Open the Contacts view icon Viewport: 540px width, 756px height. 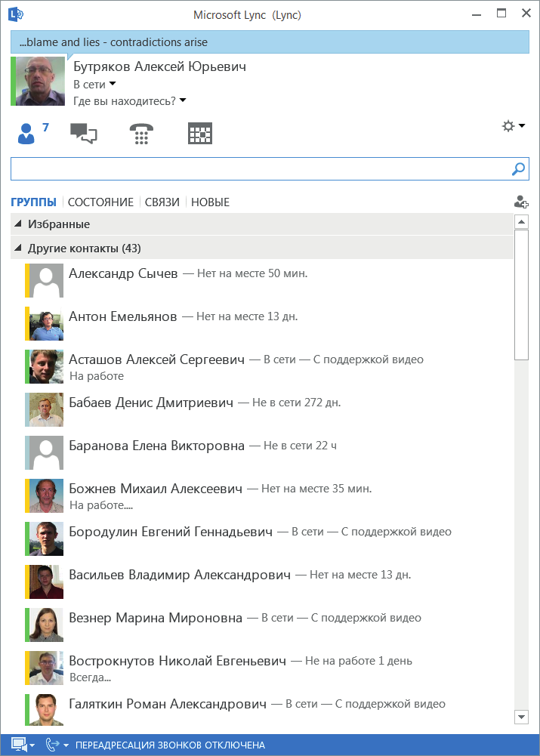coord(26,134)
